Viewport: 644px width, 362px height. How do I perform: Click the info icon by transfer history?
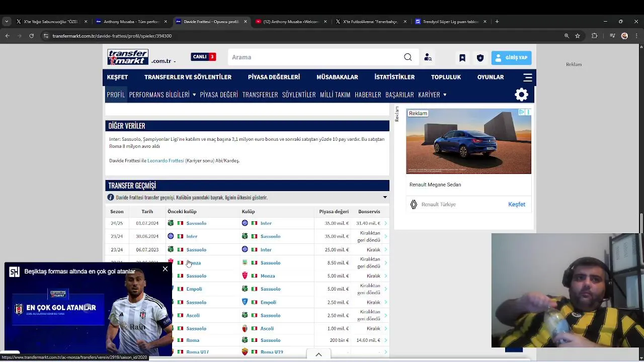pyautogui.click(x=111, y=197)
